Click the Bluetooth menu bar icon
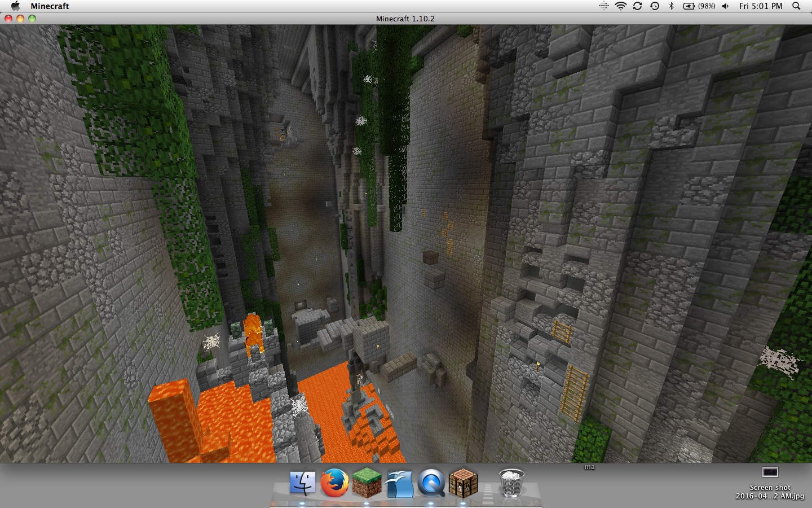The width and height of the screenshot is (812, 508). pyautogui.click(x=671, y=6)
